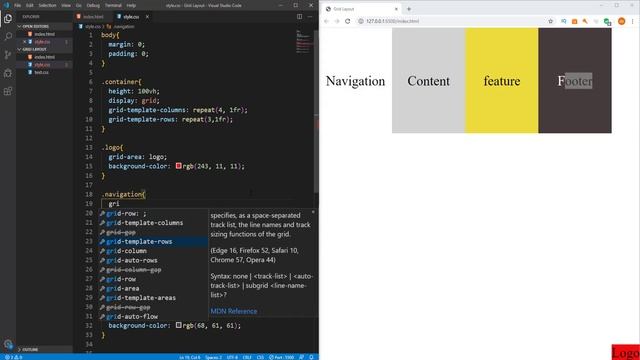
Task: Split the editor to the right
Action: (x=300, y=17)
